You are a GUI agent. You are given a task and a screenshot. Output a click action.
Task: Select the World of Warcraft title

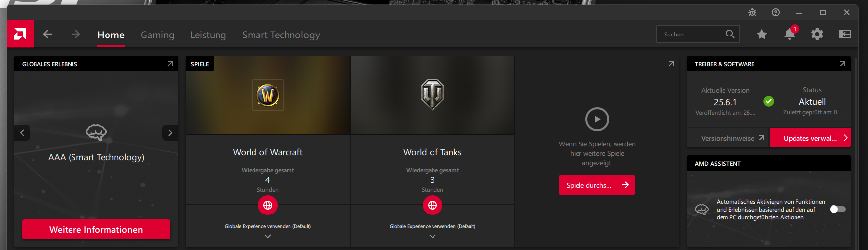click(268, 152)
